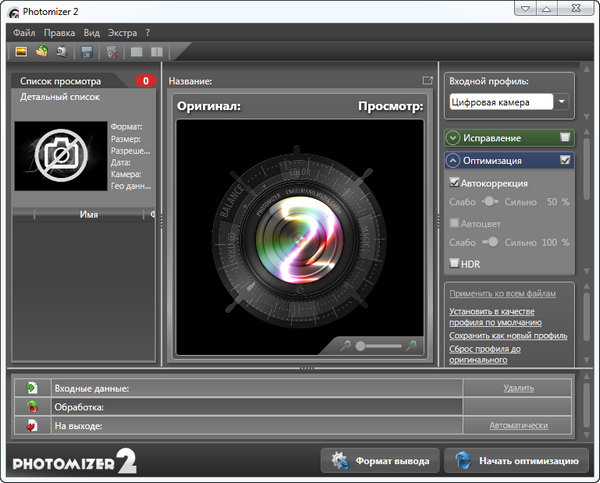Enable the Оптимизация section checkbox
Viewport: 600px width, 483px height.
[565, 160]
